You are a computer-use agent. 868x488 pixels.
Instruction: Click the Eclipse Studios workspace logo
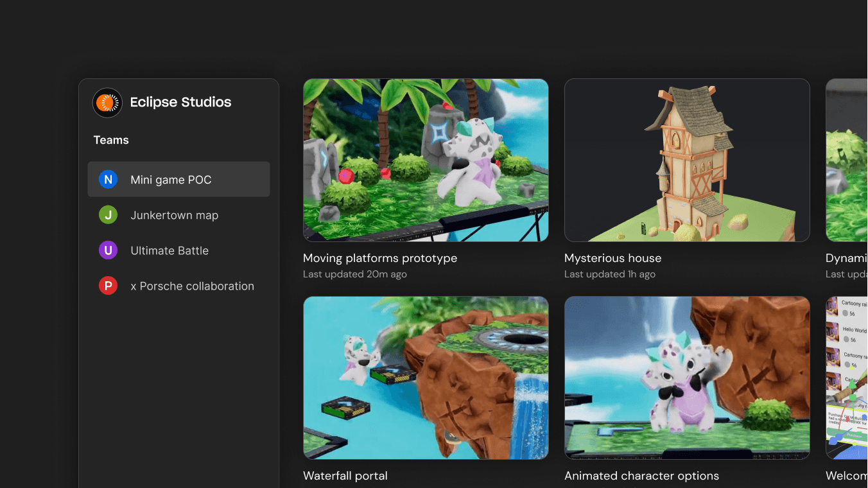pyautogui.click(x=107, y=102)
